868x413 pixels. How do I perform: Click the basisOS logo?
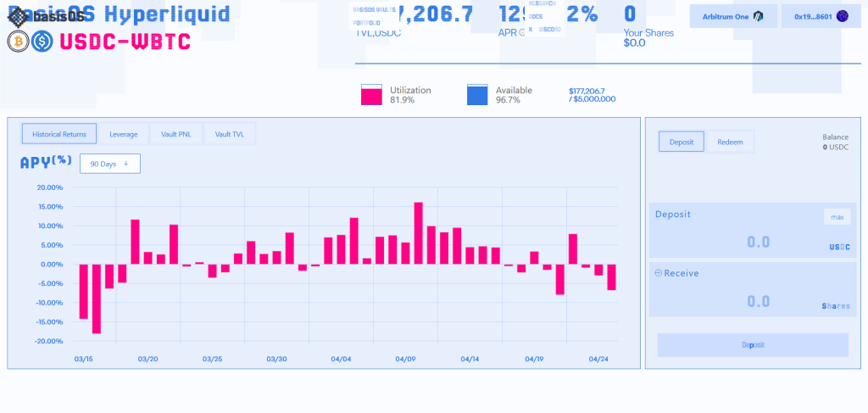(x=47, y=16)
